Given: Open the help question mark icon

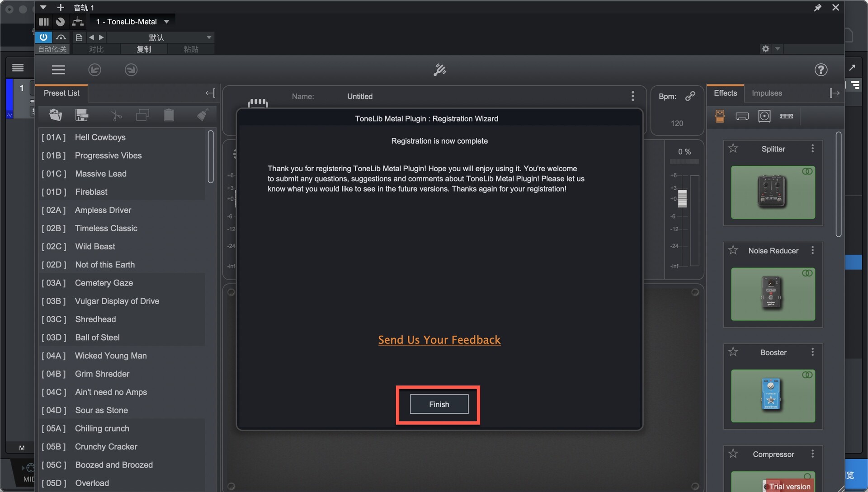Looking at the screenshot, I should (x=821, y=70).
